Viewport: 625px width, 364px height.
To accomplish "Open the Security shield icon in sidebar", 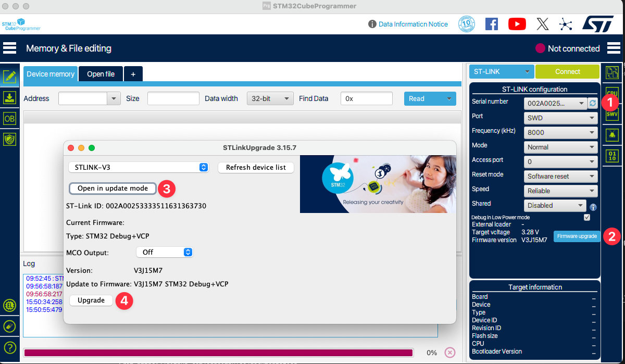I will (x=9, y=139).
